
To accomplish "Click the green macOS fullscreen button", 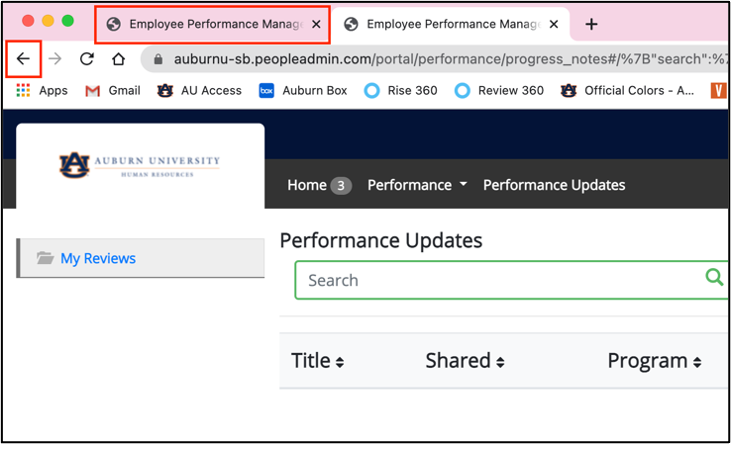I will (x=68, y=21).
